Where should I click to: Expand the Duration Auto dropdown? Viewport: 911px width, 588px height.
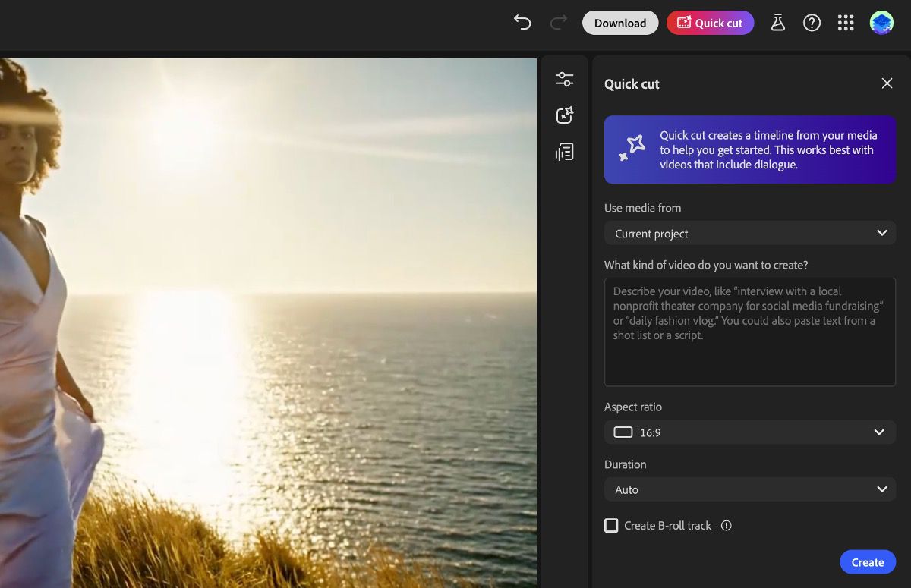[750, 490]
